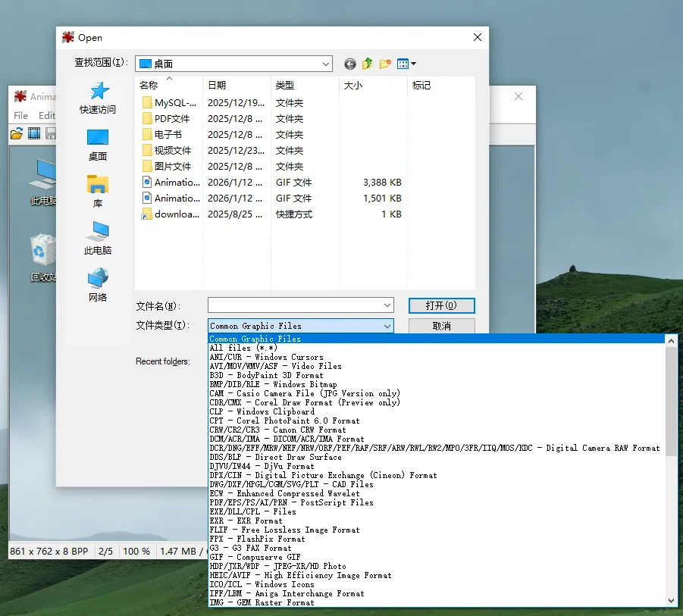Screen dimensions: 683x616
Task: Expand the 文件名 combo box arrow
Action: click(387, 305)
